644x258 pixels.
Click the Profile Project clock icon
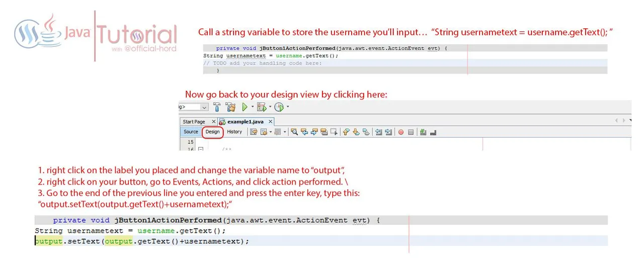[279, 107]
